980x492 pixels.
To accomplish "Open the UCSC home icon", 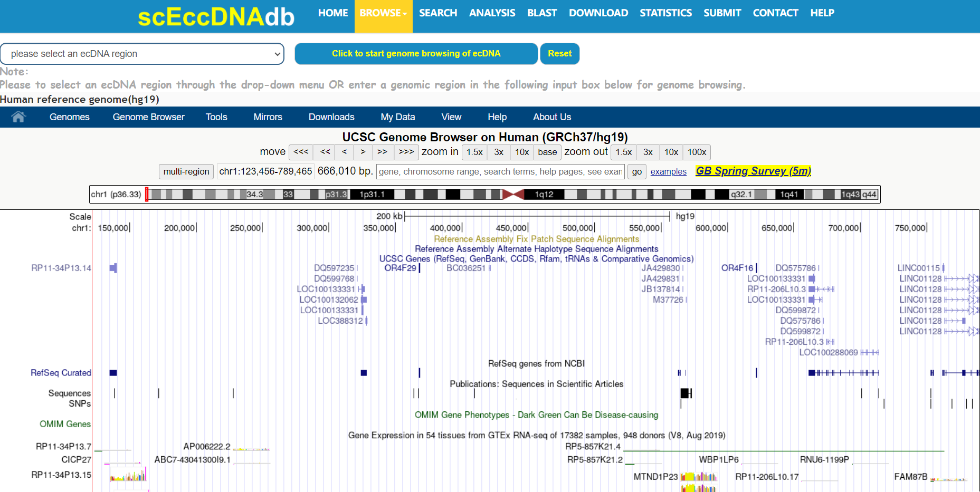I will tap(18, 117).
